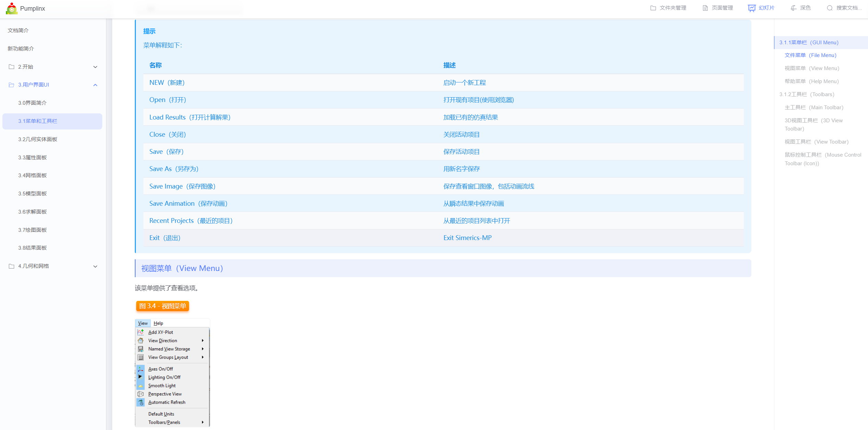
Task: Click the Perspective View icon
Action: (x=141, y=394)
